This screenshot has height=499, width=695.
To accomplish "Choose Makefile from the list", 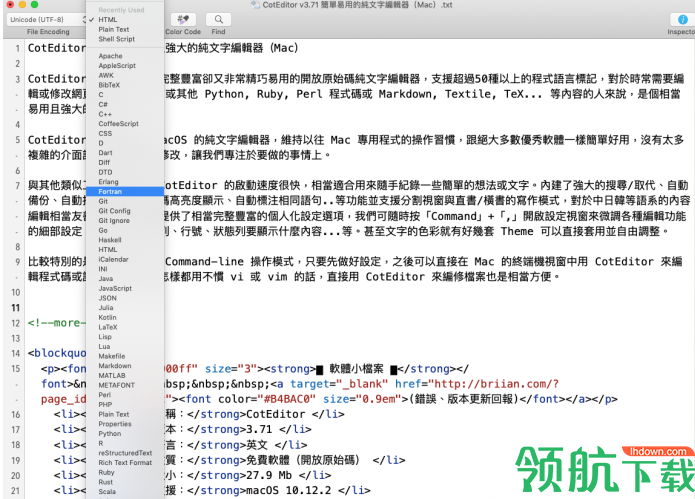I will tap(112, 356).
